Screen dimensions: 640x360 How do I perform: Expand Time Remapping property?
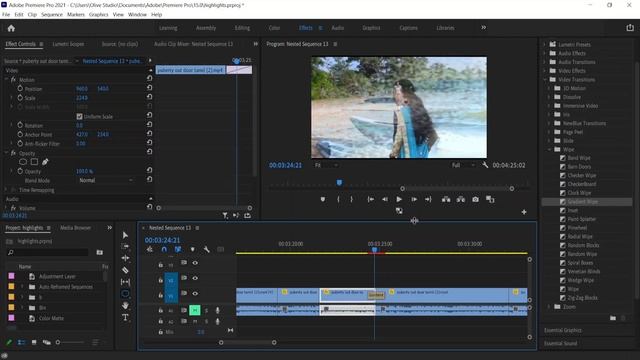click(6, 190)
